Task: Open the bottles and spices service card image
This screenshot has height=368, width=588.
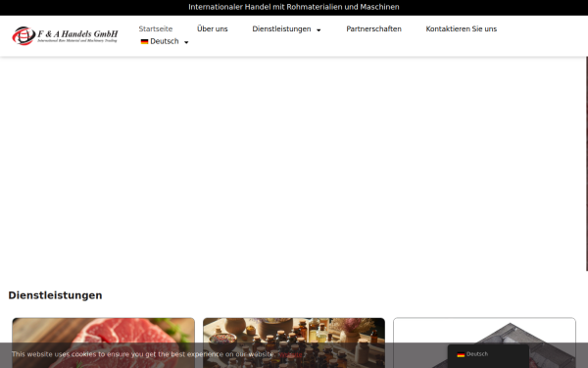Action: (294, 342)
